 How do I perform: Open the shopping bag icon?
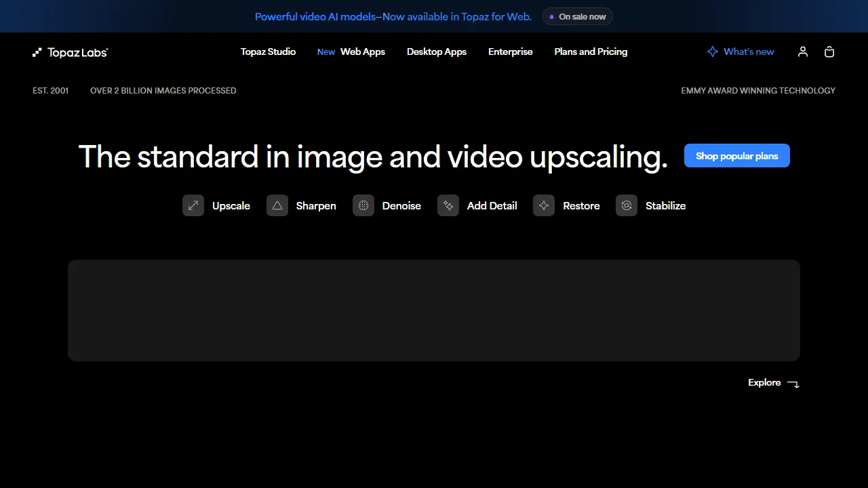click(829, 52)
